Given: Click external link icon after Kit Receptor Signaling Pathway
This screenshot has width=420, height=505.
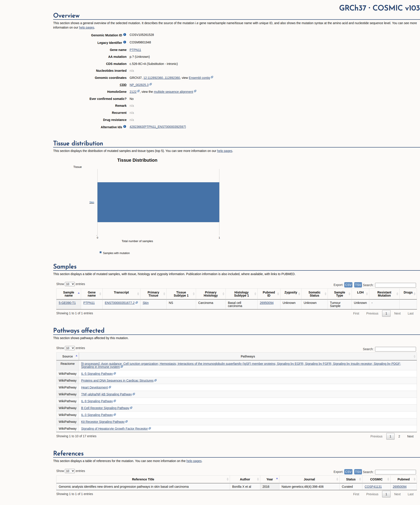Looking at the screenshot, I should pyautogui.click(x=126, y=421).
